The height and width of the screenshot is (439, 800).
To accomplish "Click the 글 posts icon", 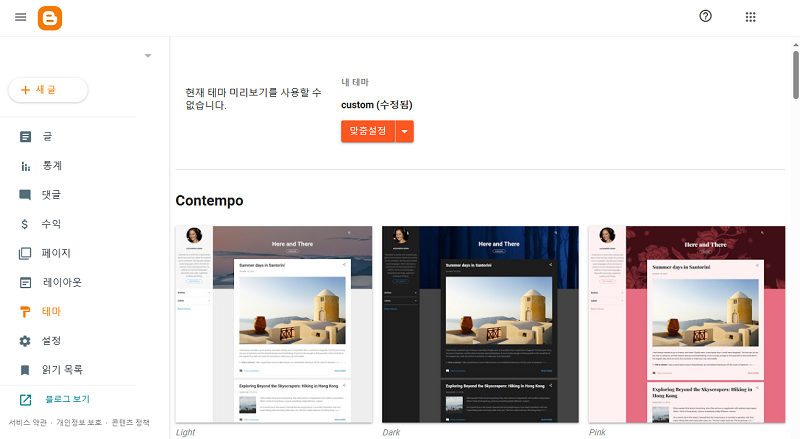I will [x=25, y=136].
